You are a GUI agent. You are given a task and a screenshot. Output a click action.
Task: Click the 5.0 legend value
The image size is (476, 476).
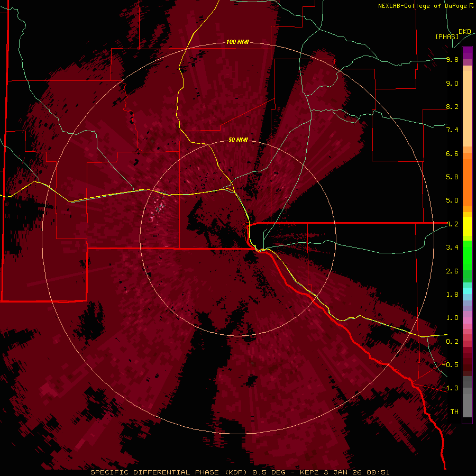click(452, 200)
